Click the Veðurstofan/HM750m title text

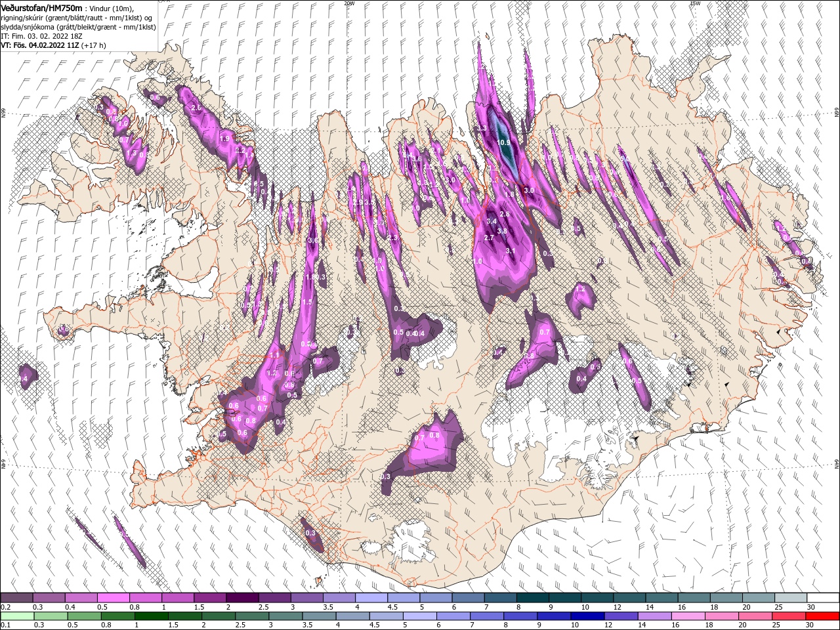[41, 7]
